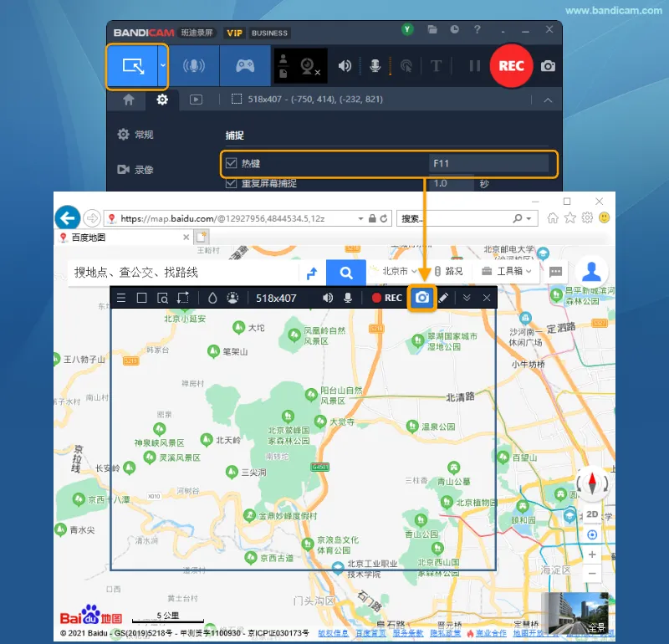Click the Baidu map search box
Viewport: 669px width, 644px height.
point(183,273)
